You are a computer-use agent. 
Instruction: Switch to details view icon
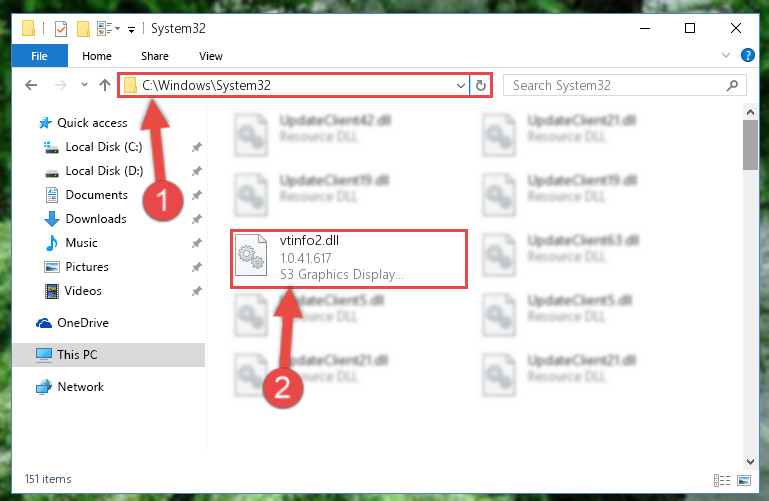click(x=721, y=480)
